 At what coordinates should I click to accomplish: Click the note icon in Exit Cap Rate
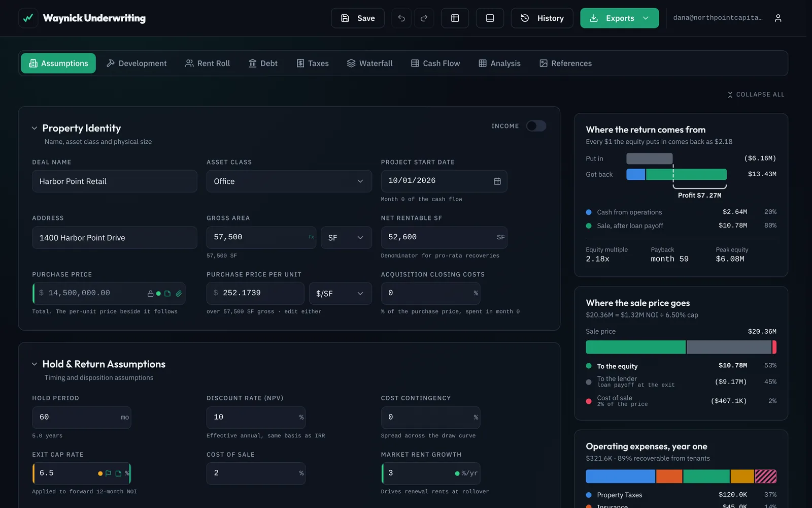118,473
